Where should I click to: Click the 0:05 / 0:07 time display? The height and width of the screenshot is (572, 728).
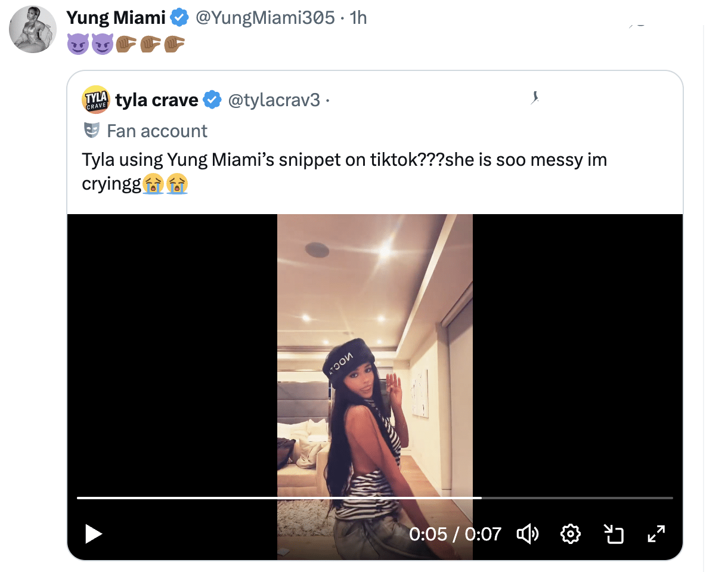click(455, 533)
